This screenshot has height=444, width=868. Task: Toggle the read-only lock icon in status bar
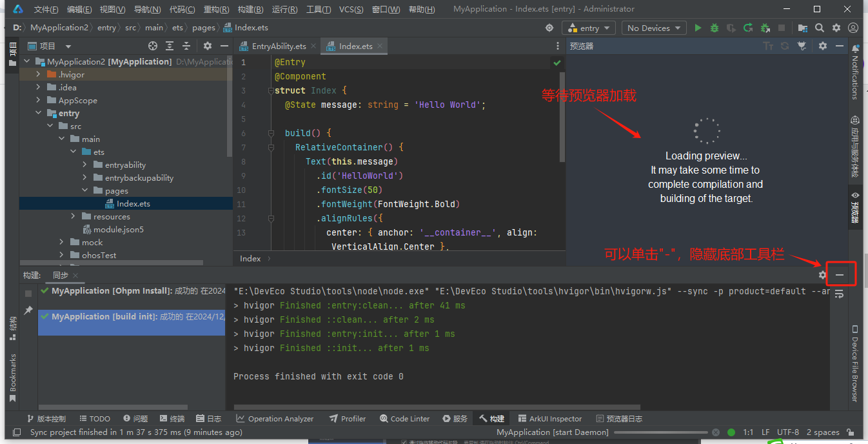(852, 432)
